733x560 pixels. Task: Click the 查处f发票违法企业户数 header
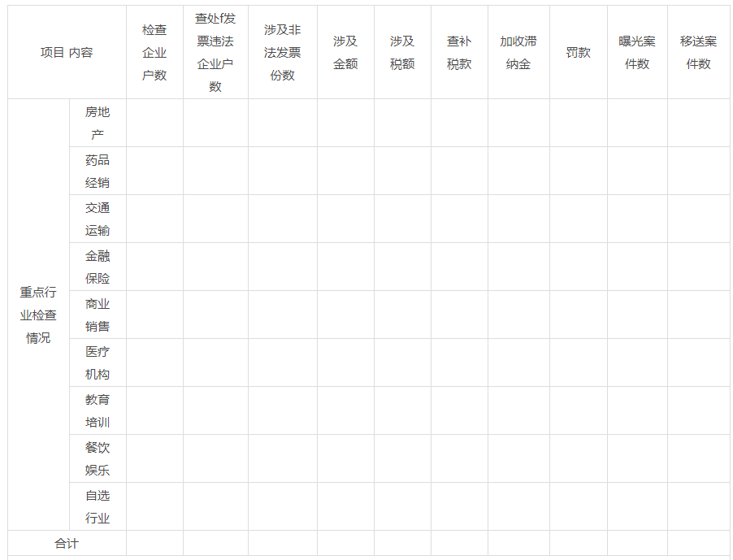click(215, 53)
